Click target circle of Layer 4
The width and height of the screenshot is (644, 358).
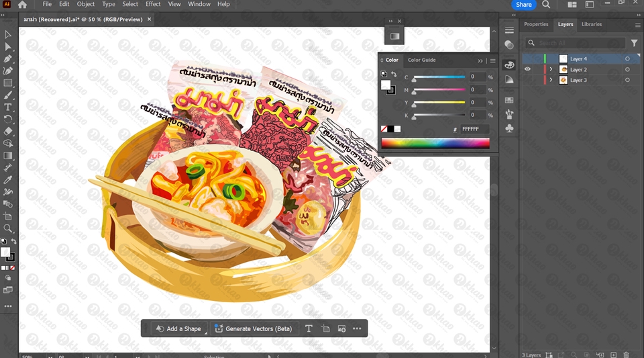[627, 59]
